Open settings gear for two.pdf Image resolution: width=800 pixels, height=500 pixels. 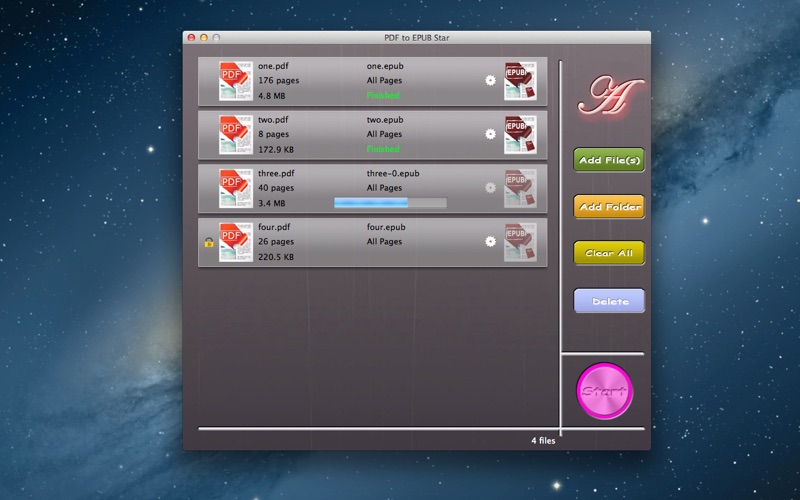(x=490, y=134)
